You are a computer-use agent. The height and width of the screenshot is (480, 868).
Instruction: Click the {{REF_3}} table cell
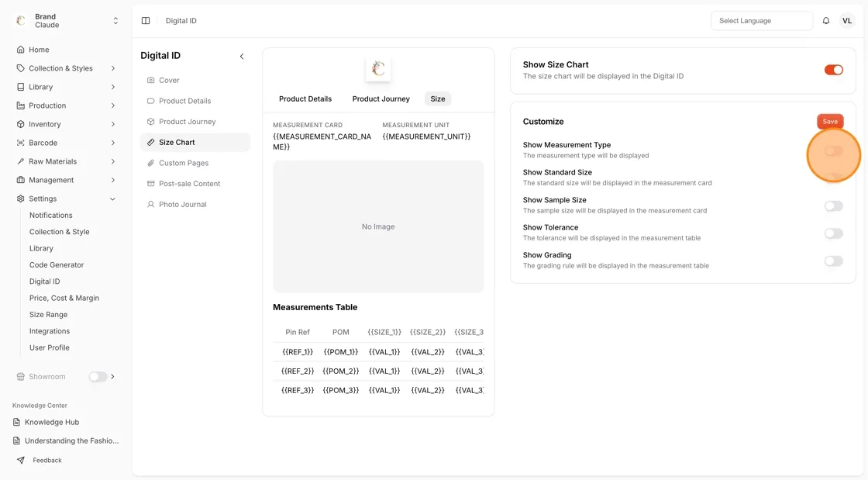pos(298,390)
